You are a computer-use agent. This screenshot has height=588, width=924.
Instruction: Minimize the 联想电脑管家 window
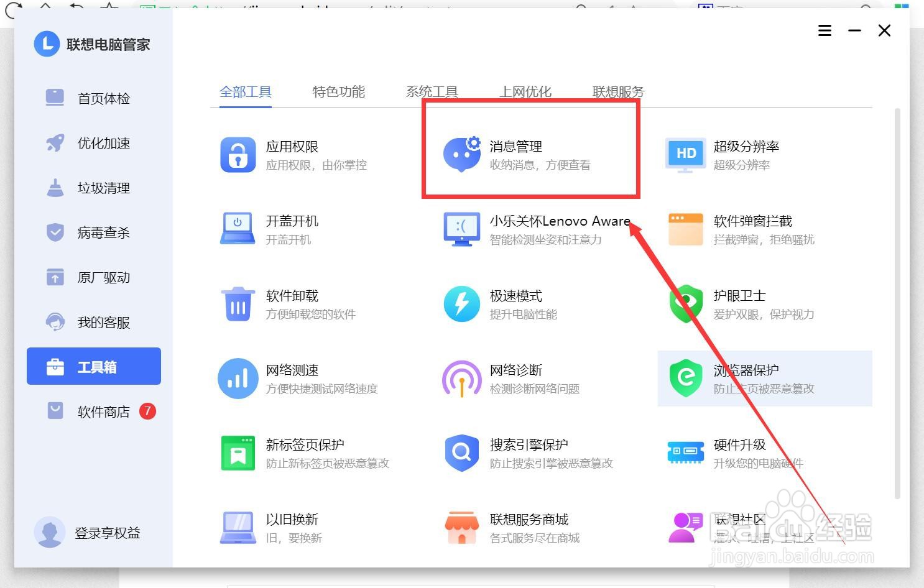(855, 30)
